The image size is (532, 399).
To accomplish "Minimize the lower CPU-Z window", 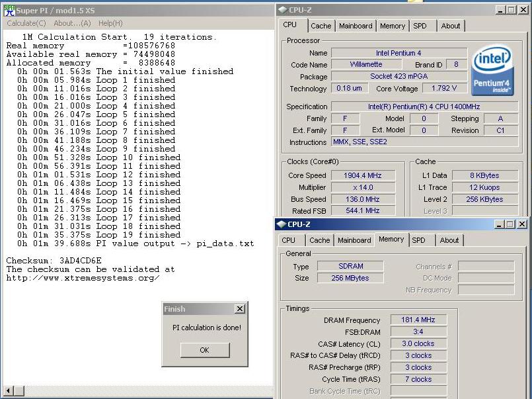I will pyautogui.click(x=499, y=224).
